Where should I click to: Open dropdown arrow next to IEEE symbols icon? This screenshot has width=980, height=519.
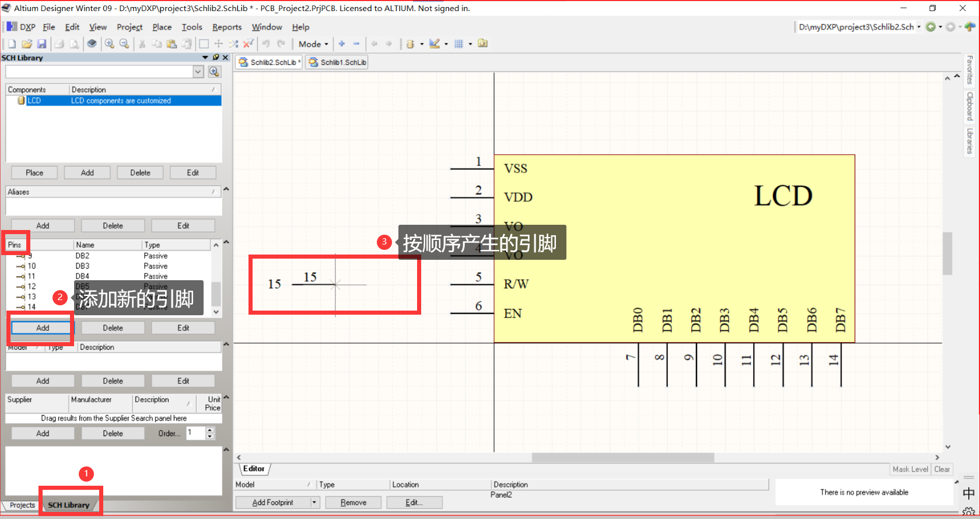422,44
